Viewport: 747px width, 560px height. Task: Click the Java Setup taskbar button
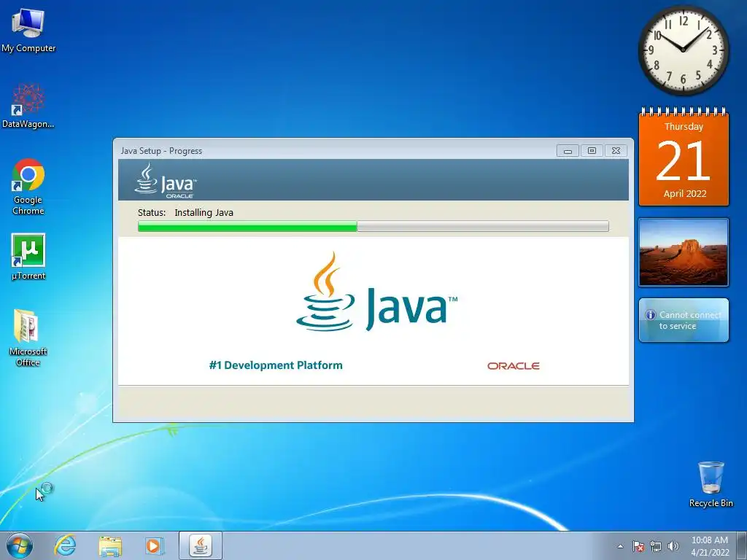point(201,545)
